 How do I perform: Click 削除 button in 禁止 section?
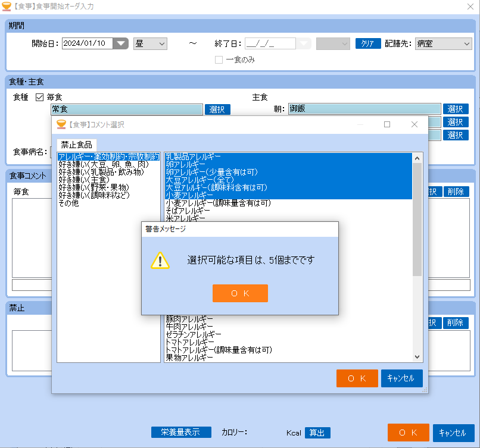click(456, 322)
